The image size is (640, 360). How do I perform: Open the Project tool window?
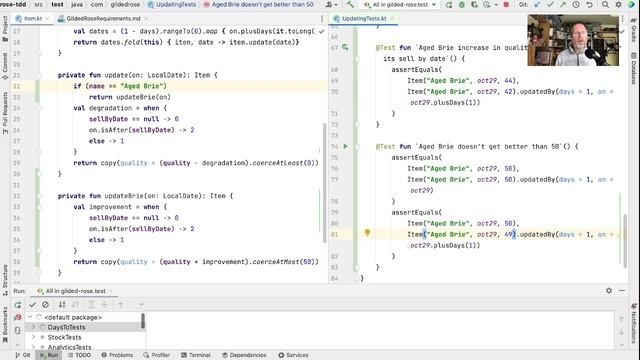click(x=5, y=29)
